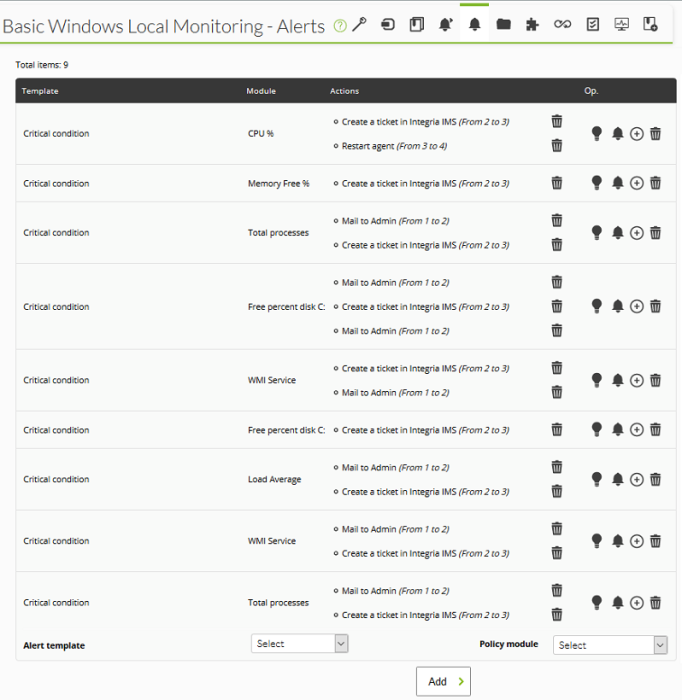Toggle standby bell for Memory Free % alert

click(618, 183)
